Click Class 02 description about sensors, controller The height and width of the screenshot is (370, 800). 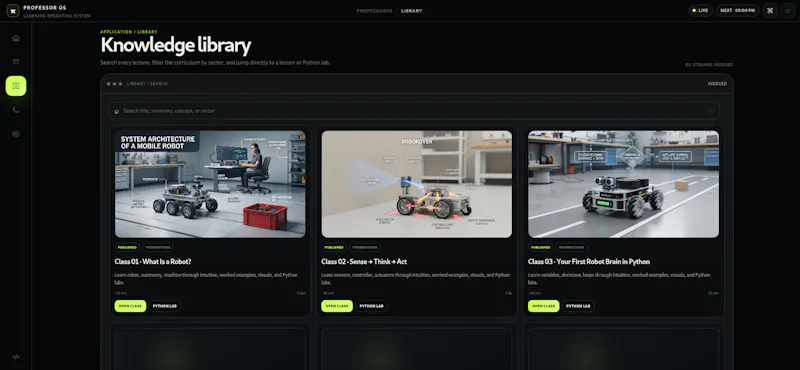(415, 279)
